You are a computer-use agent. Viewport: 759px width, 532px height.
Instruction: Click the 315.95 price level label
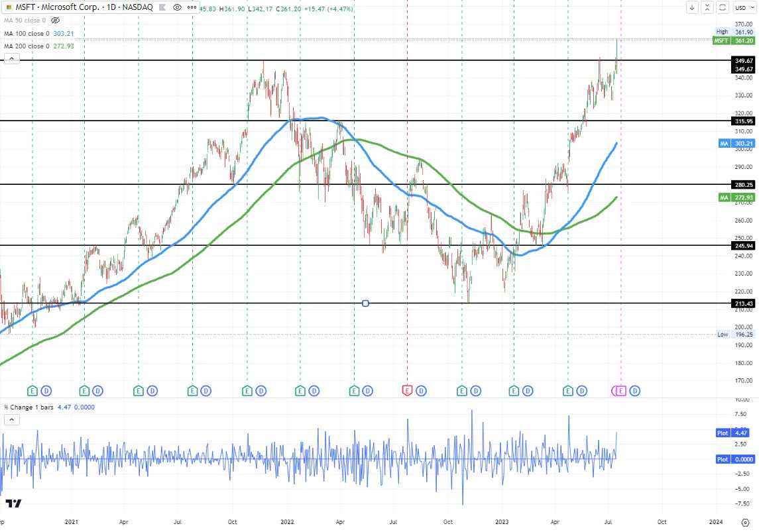coord(742,121)
